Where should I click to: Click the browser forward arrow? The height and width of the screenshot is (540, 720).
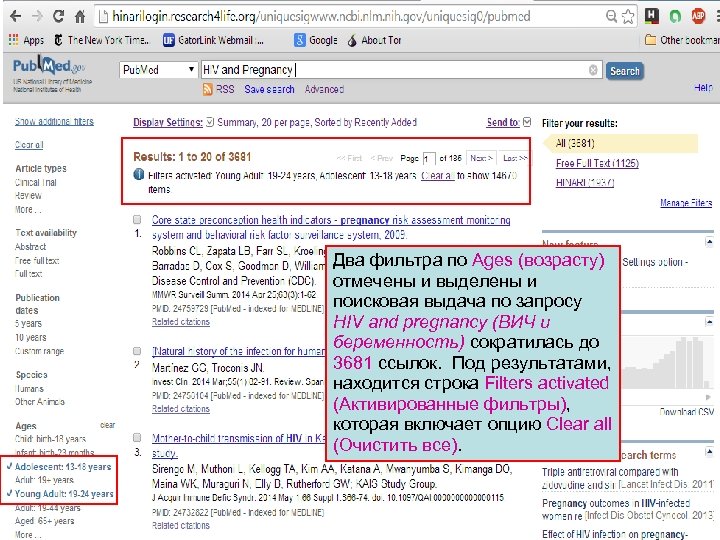coord(37,17)
